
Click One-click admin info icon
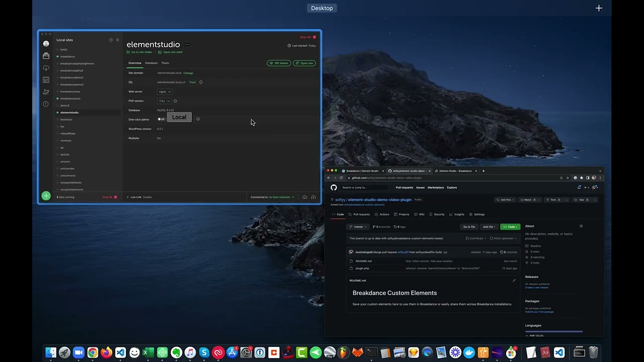click(x=198, y=119)
